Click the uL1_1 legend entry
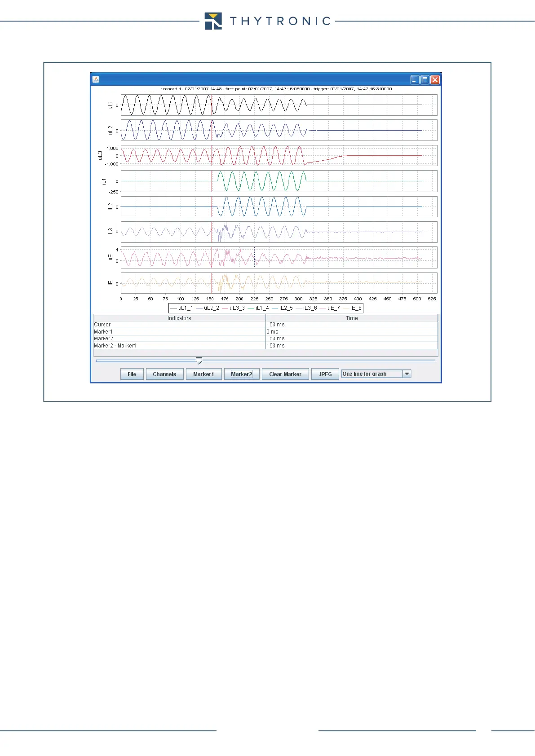This screenshot has width=535, height=756. (181, 308)
